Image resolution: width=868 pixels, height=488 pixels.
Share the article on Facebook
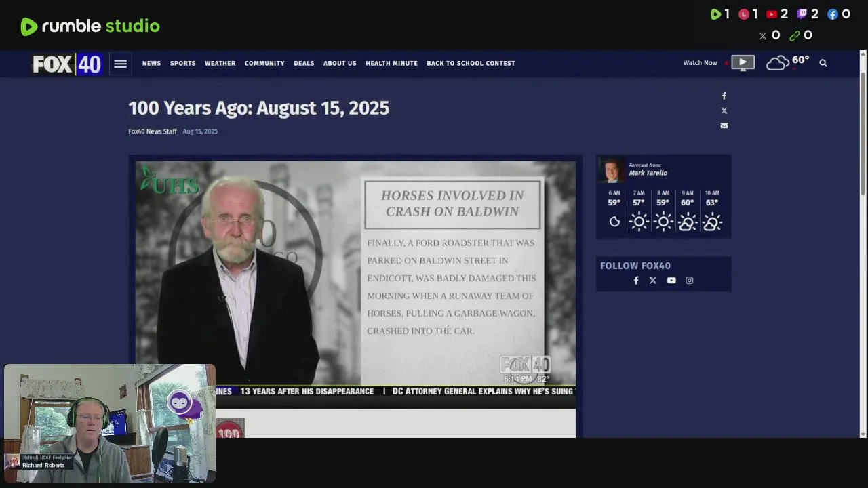pos(724,96)
